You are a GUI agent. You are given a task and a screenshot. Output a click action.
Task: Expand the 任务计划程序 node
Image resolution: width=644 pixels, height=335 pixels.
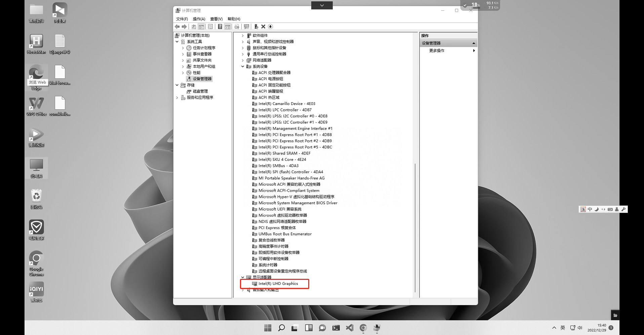[183, 48]
